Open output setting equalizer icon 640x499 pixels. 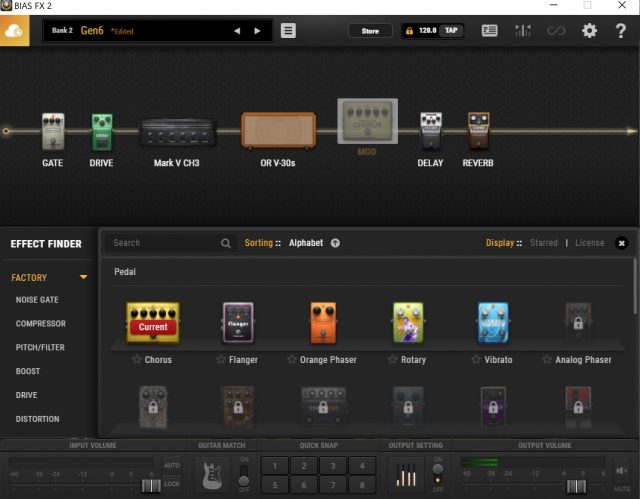pos(406,475)
